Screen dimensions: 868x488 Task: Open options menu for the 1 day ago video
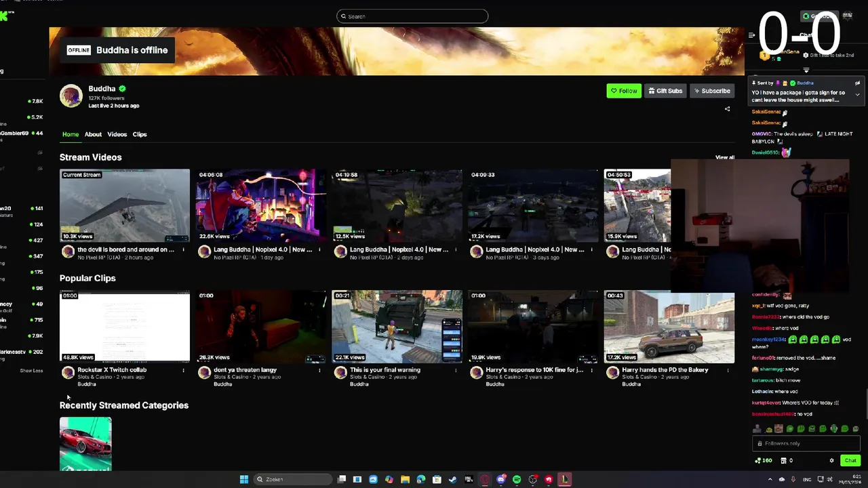(x=319, y=249)
